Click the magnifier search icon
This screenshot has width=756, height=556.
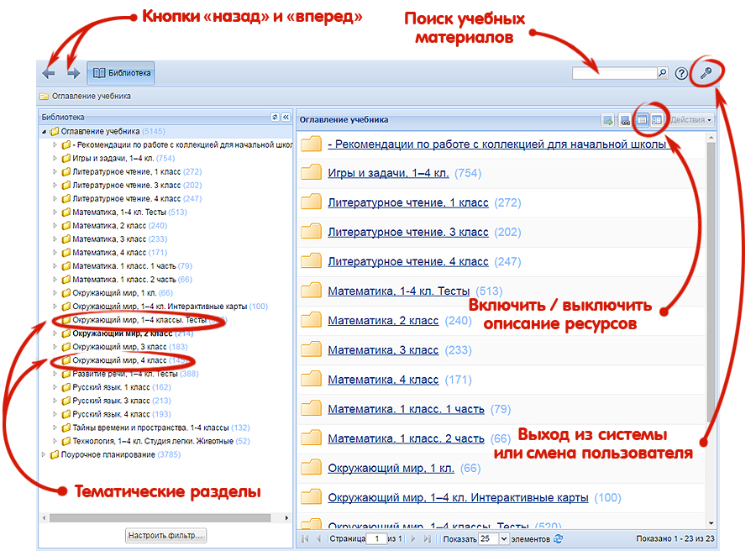pyautogui.click(x=662, y=74)
